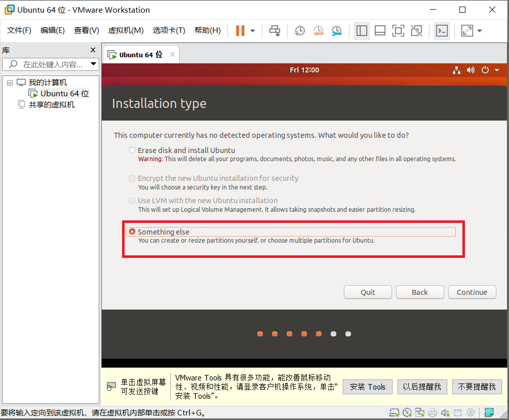Check Encrypt the new Ubuntu installation

[132, 178]
